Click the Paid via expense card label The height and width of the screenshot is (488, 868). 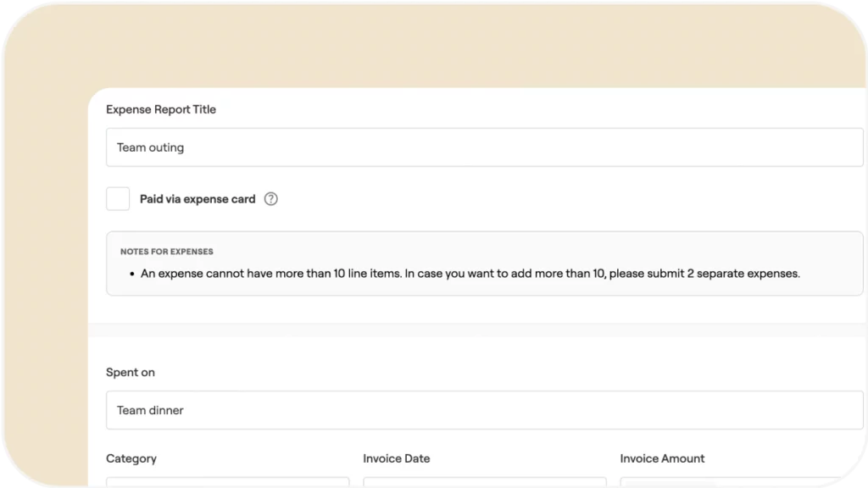[198, 199]
